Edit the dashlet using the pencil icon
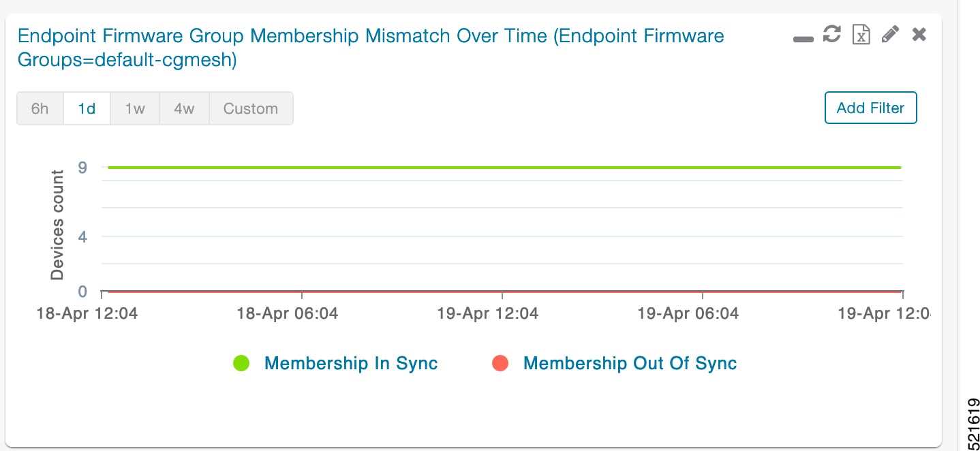This screenshot has width=980, height=451. 890,34
